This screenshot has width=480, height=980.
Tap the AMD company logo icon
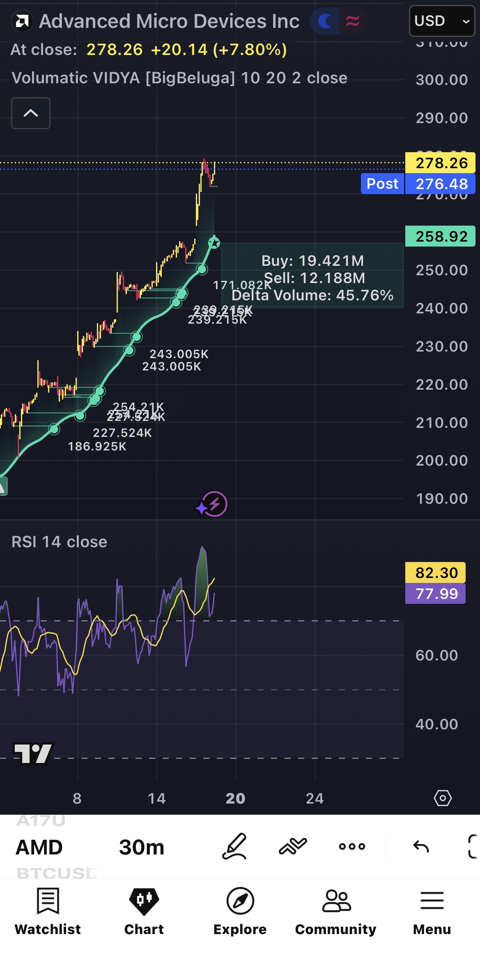tap(22, 21)
